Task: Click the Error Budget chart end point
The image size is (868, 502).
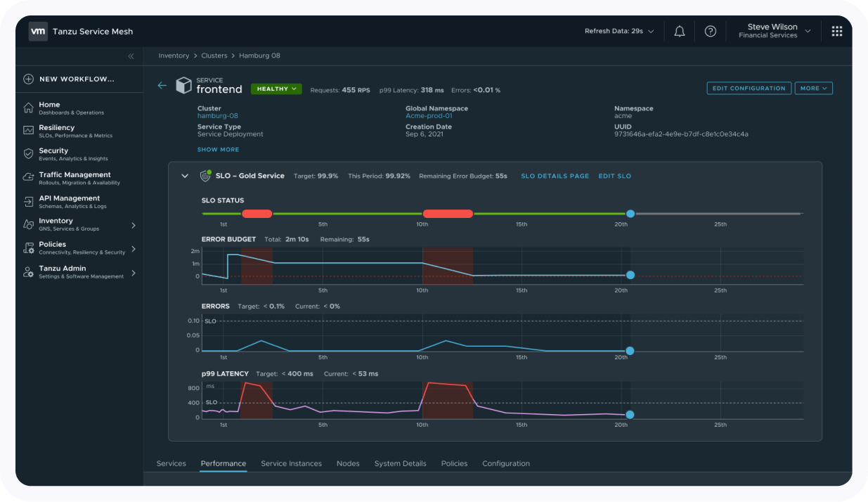Action: pos(630,275)
